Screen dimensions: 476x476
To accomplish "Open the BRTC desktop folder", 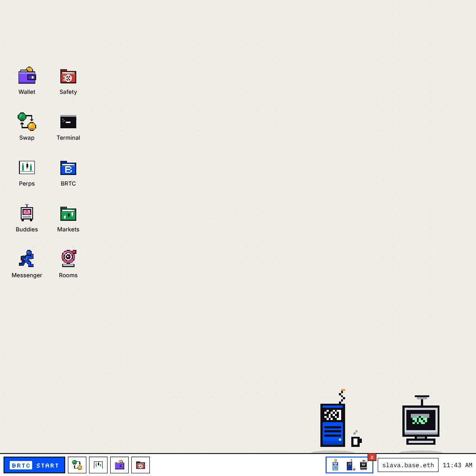I will (68, 168).
